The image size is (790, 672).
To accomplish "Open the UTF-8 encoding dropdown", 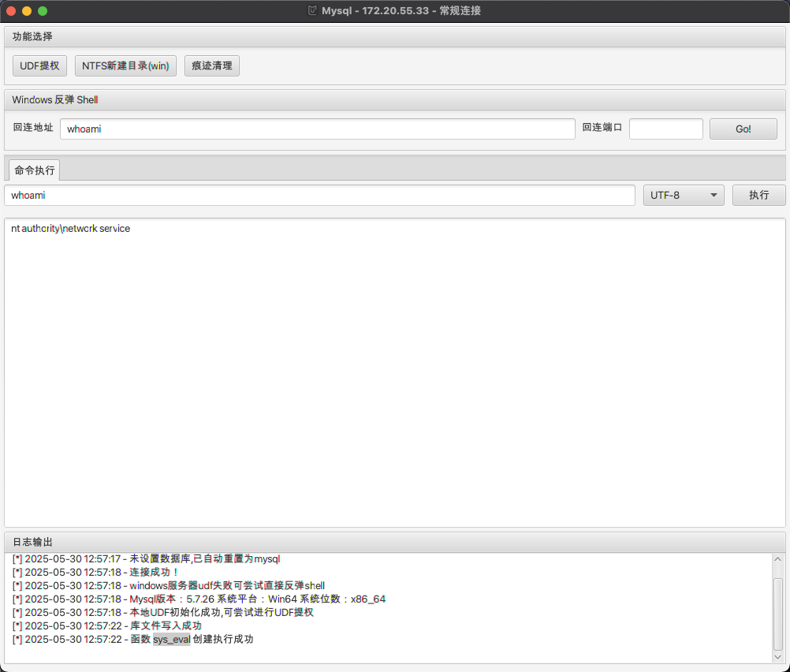I will [684, 196].
